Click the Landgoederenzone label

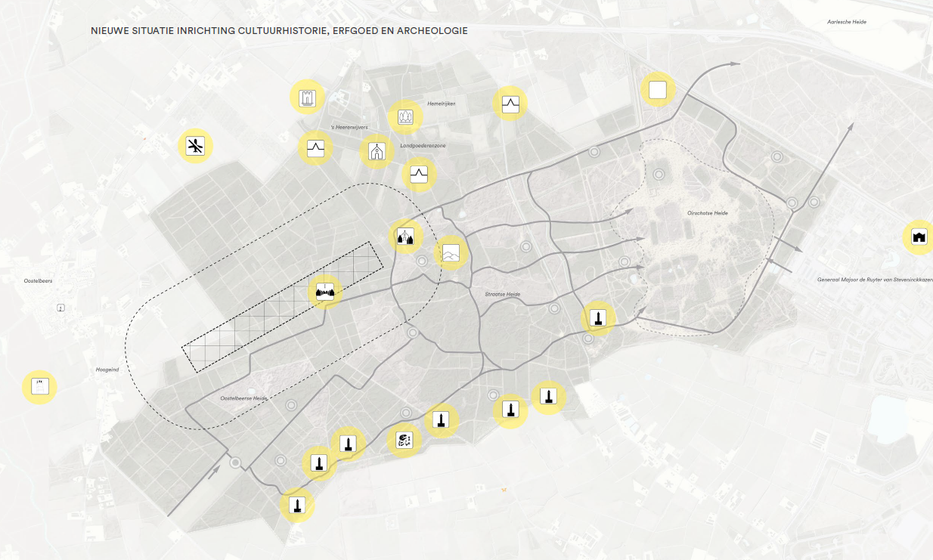pos(422,145)
